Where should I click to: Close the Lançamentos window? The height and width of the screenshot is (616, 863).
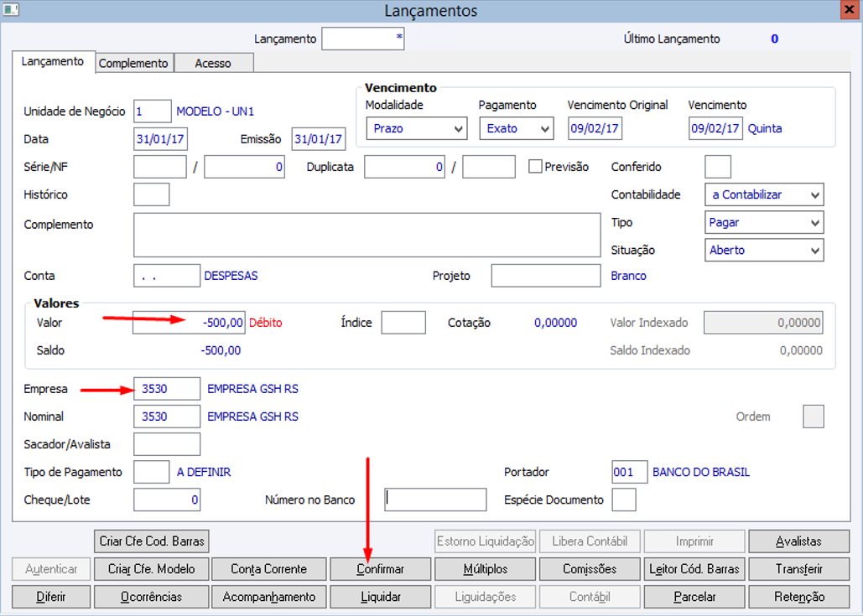coord(850,10)
